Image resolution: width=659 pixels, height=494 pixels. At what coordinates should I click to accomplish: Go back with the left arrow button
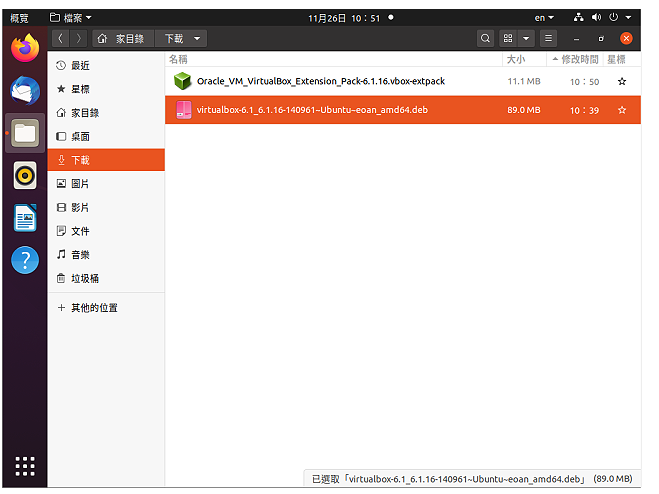tap(61, 39)
